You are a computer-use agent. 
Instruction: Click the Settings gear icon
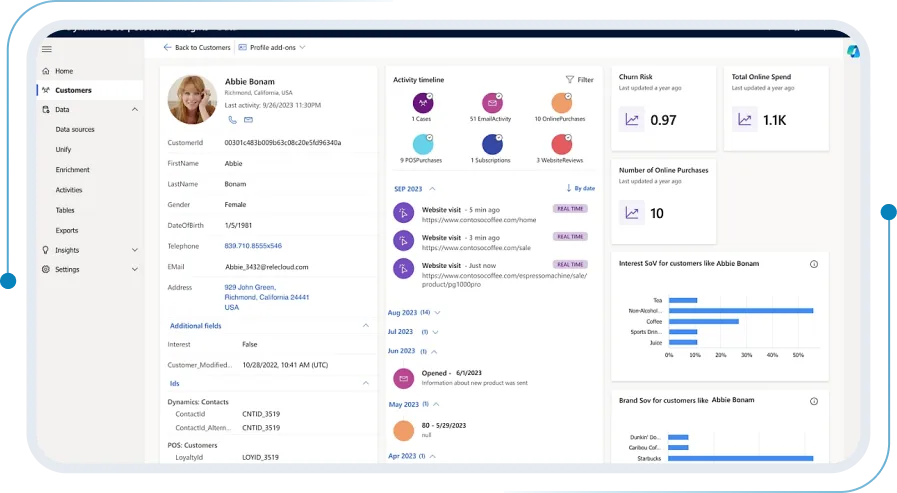coord(46,269)
